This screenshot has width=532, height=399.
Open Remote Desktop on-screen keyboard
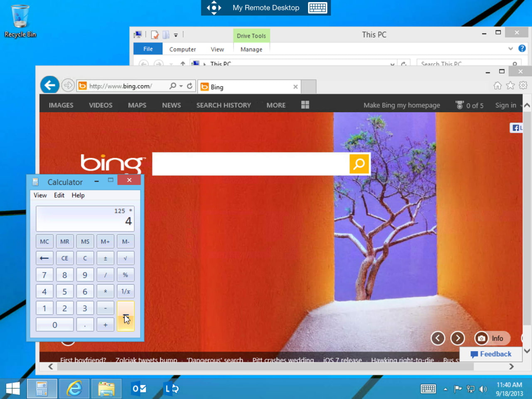point(318,8)
